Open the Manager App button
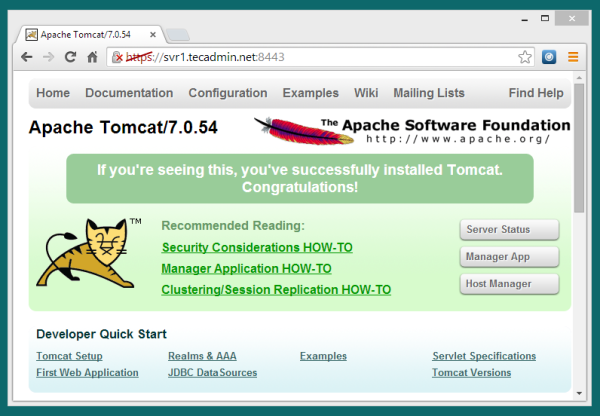The width and height of the screenshot is (600, 416). pyautogui.click(x=509, y=257)
